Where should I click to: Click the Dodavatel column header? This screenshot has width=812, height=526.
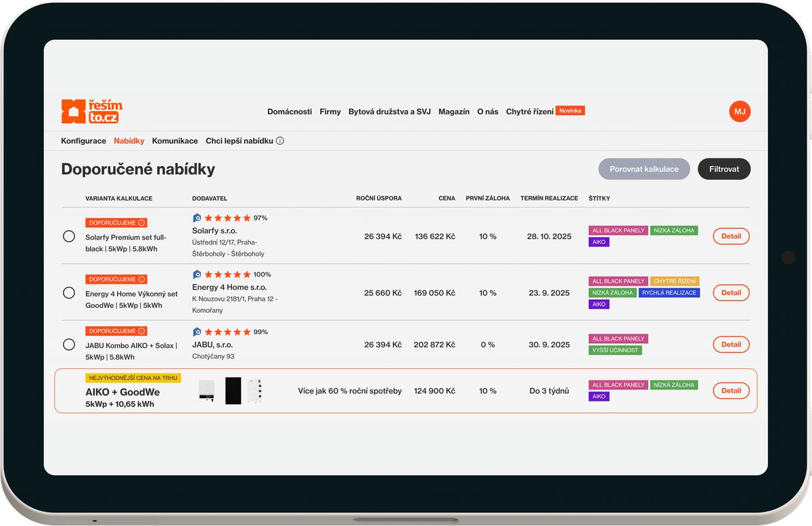click(210, 198)
